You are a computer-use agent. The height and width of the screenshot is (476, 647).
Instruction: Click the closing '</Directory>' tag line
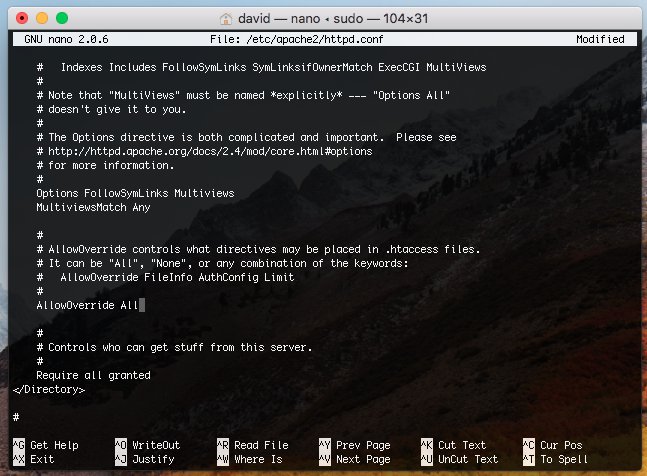pyautogui.click(x=49, y=390)
